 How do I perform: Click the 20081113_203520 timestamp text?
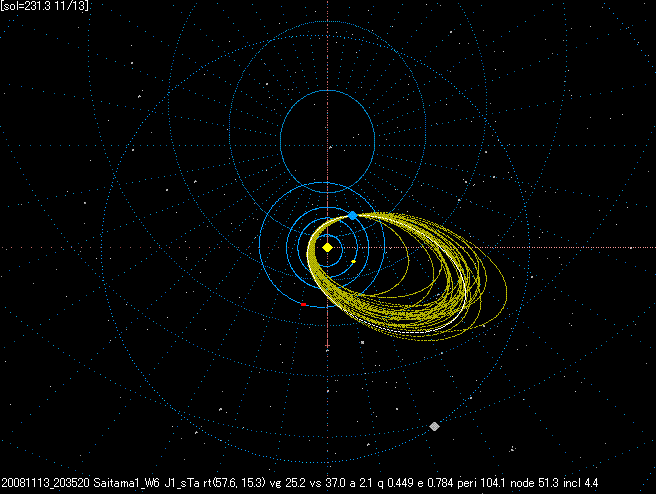pyautogui.click(x=45, y=483)
